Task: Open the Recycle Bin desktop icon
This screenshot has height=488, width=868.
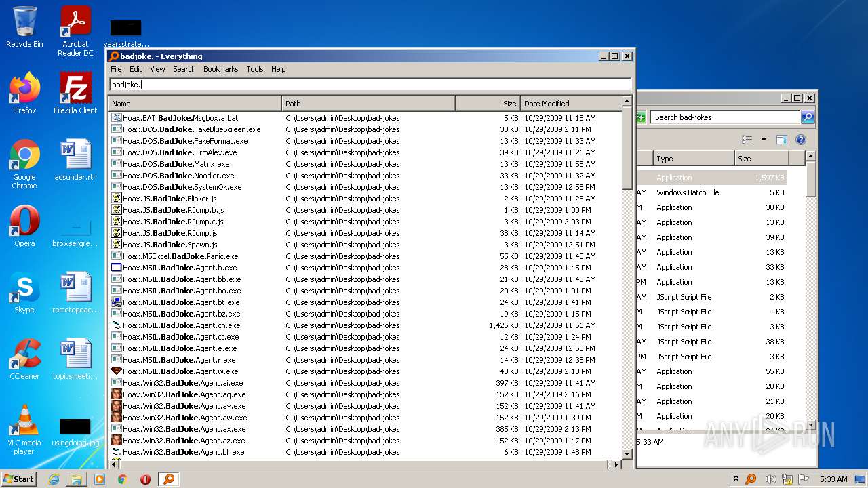Action: coord(24,27)
